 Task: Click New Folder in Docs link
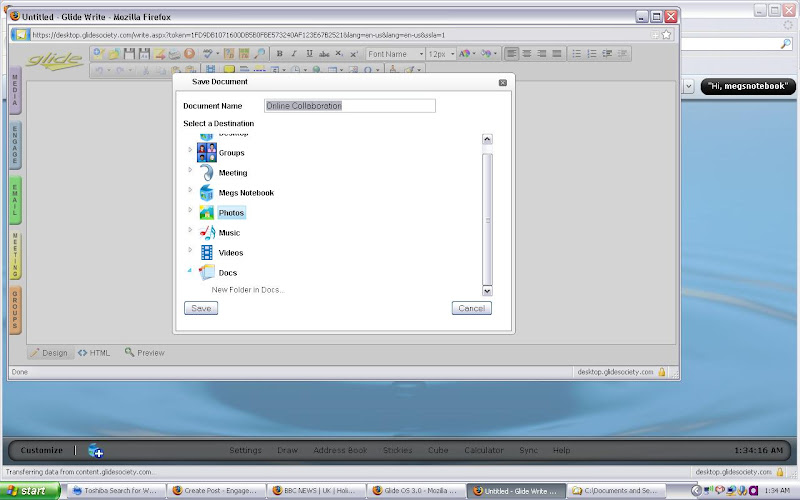pyautogui.click(x=247, y=290)
